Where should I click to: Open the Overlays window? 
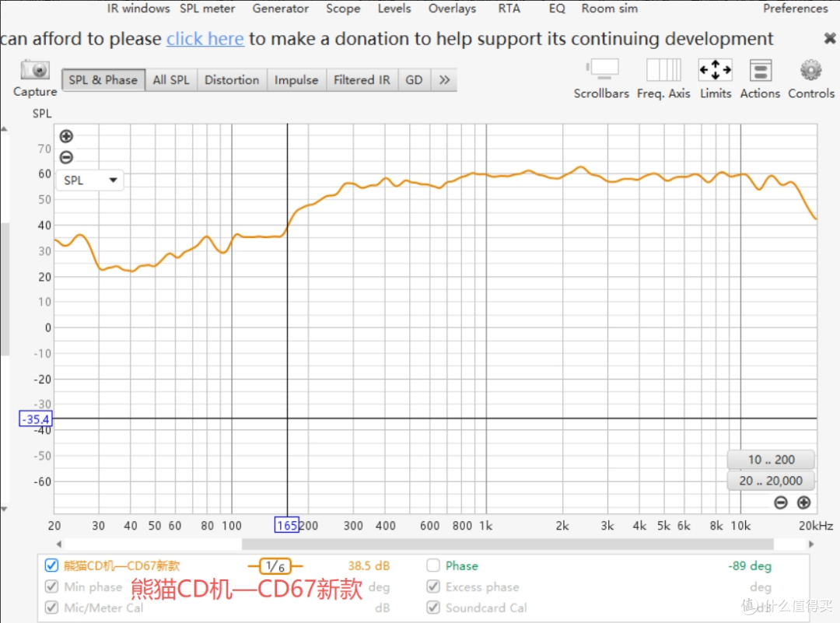pyautogui.click(x=452, y=8)
